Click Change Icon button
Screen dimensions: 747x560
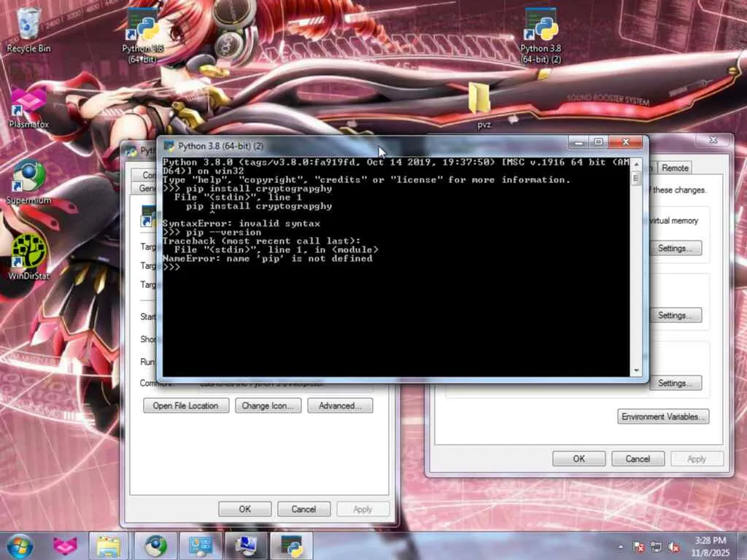tap(268, 405)
